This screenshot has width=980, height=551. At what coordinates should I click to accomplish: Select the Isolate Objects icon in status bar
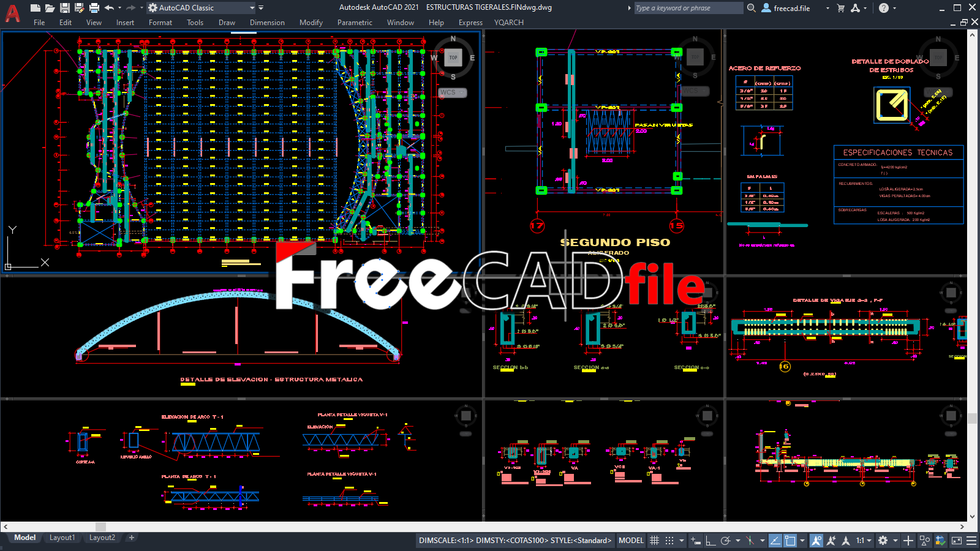coord(923,541)
